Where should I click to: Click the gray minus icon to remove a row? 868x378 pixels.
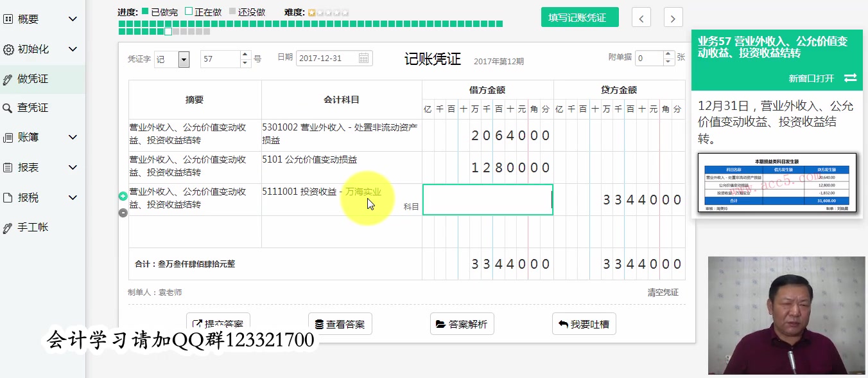tap(122, 212)
